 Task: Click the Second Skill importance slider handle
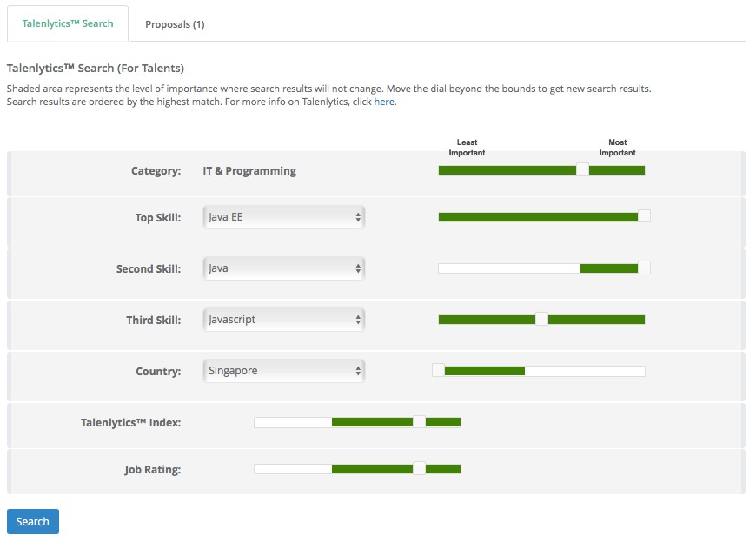tap(644, 268)
